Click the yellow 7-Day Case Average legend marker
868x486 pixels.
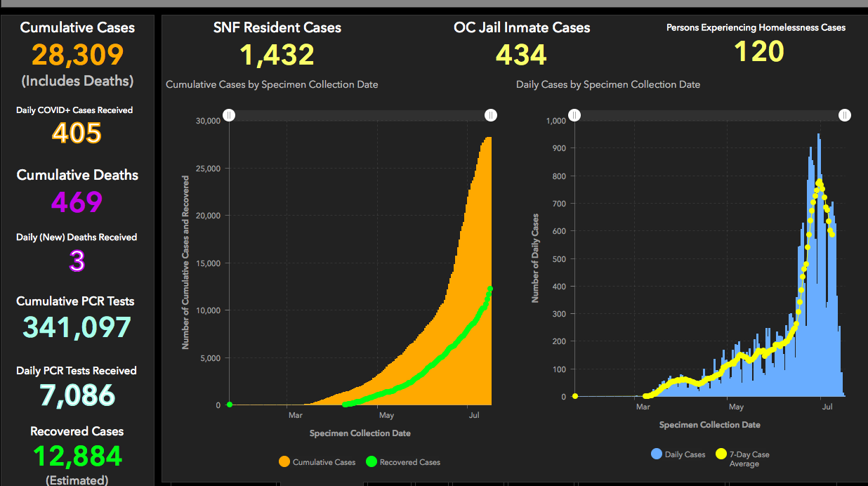(x=721, y=454)
